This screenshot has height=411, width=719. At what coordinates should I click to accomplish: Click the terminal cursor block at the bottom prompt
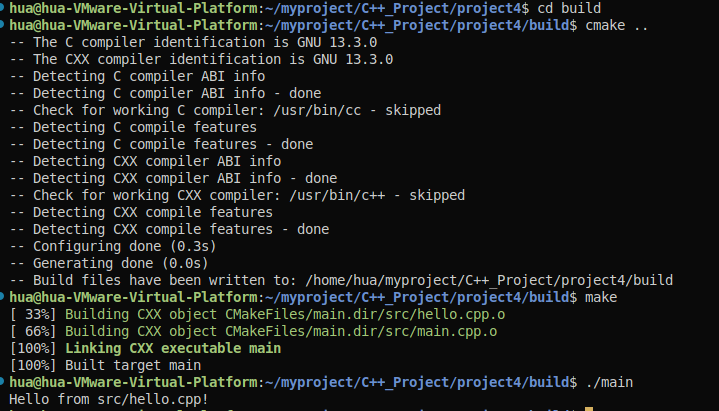tap(589, 409)
